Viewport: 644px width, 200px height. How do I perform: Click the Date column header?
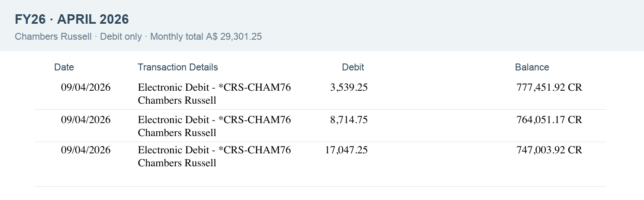[x=64, y=67]
